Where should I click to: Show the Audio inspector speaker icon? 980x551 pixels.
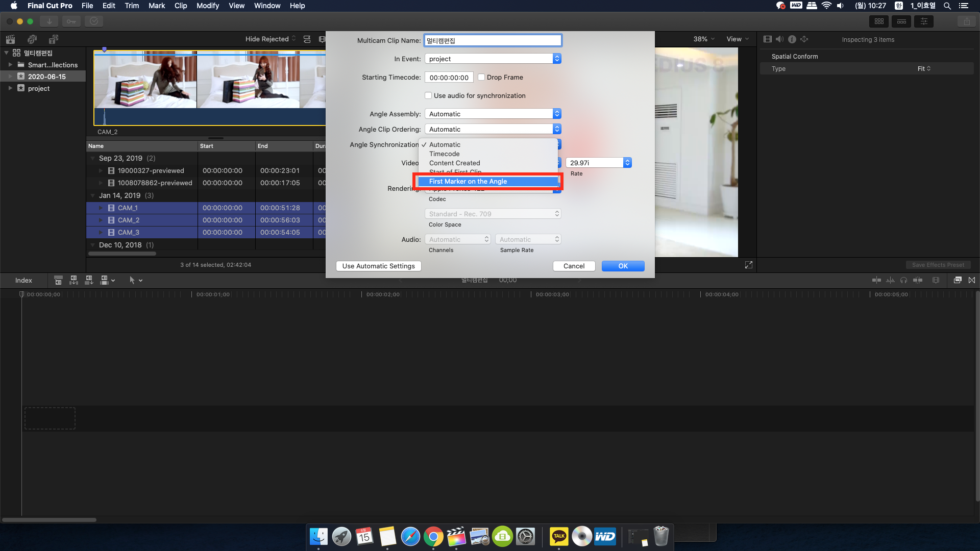[x=779, y=39]
